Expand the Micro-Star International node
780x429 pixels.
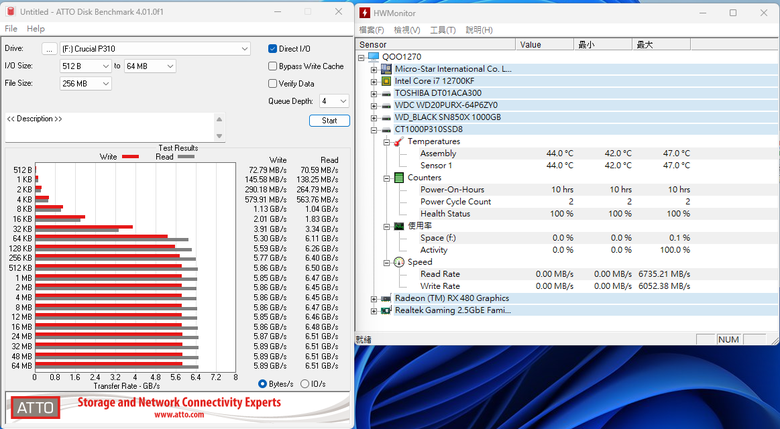374,69
